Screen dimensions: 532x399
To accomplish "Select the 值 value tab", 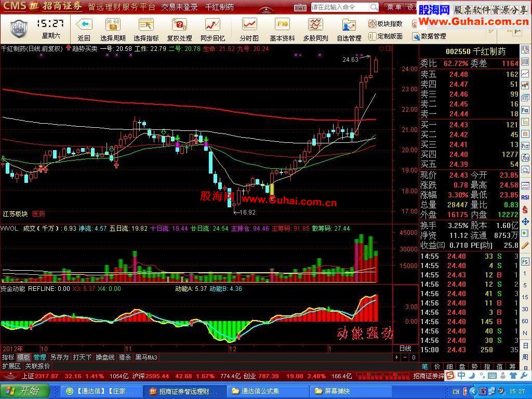I will (x=500, y=366).
